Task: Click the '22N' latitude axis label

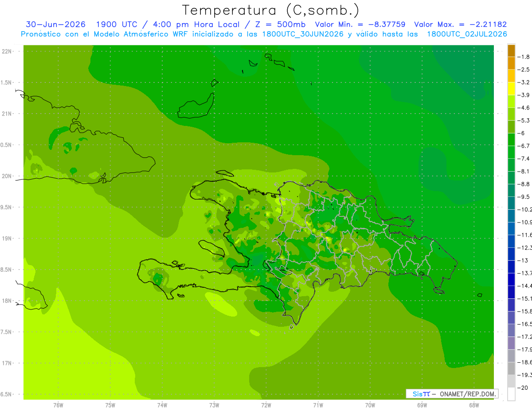Action: 8,51
